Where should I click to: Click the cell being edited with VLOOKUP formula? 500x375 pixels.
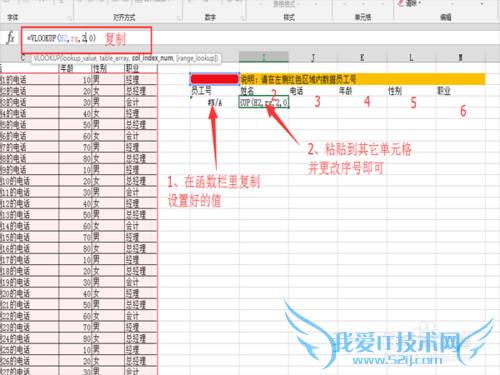pos(264,102)
